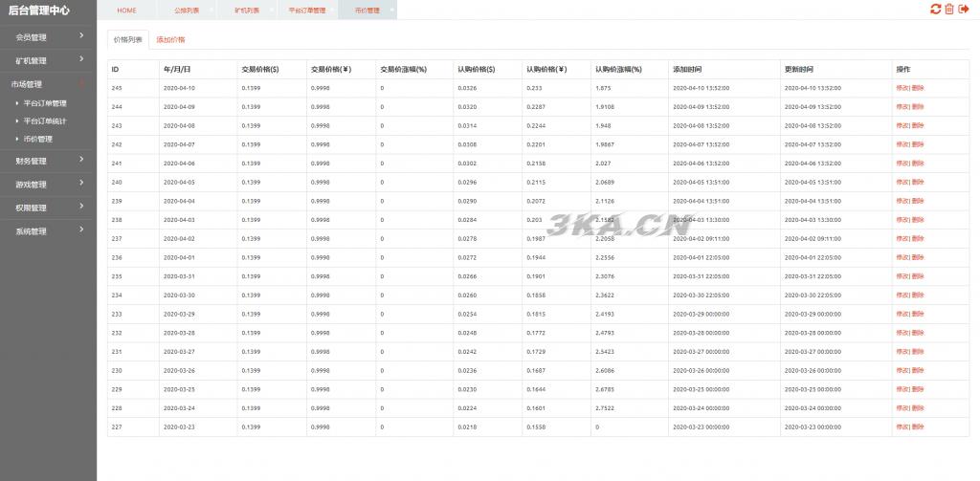Viewport: 980px width, 481px height.
Task: Select the 价格列表 tab
Action: click(x=127, y=40)
